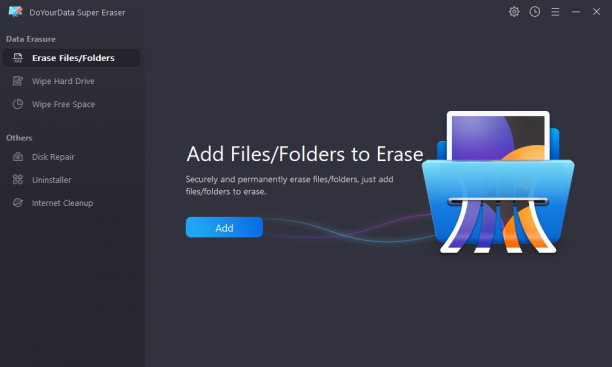The height and width of the screenshot is (367, 612).
Task: Click the DoYourData Super Eraser logo icon
Action: [16, 12]
